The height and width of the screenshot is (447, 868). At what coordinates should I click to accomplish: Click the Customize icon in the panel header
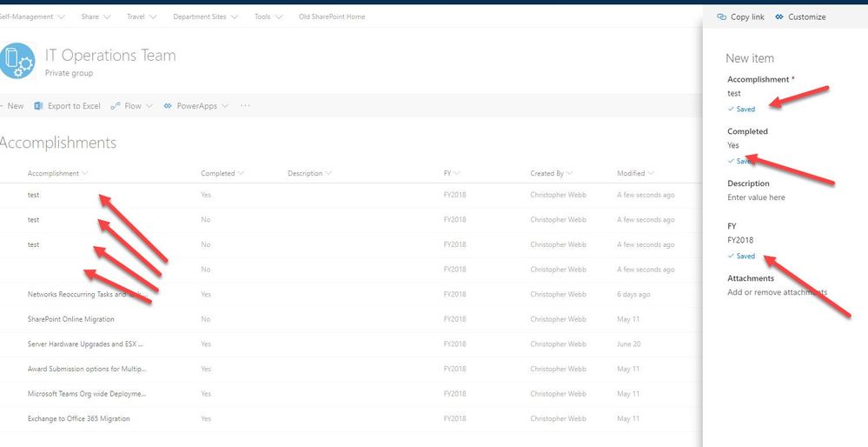(x=779, y=17)
